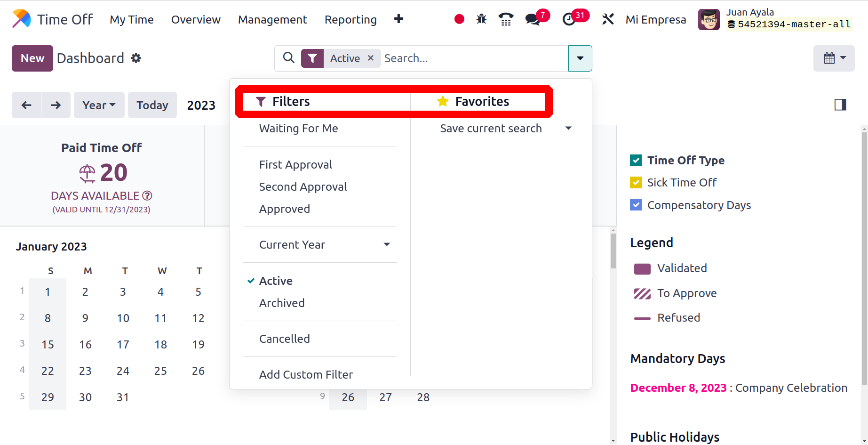The width and height of the screenshot is (868, 445).
Task: Toggle the Compensatory Days checkbox
Action: point(636,205)
